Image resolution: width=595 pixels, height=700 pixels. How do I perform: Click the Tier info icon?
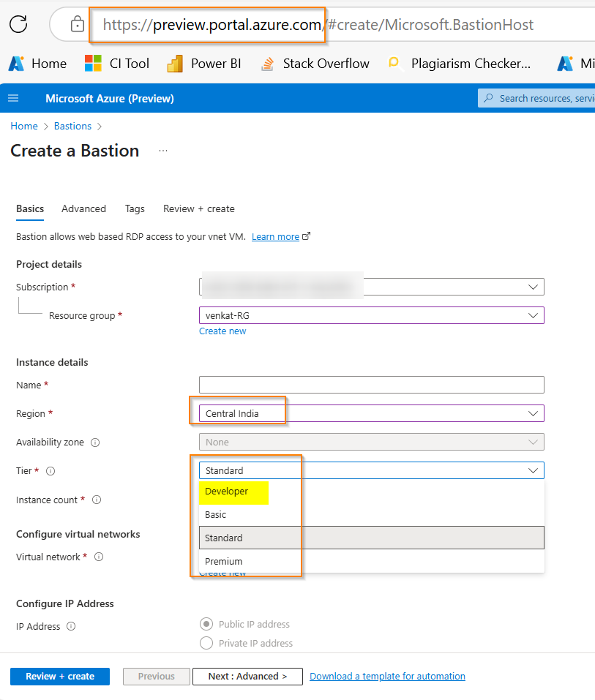click(50, 471)
